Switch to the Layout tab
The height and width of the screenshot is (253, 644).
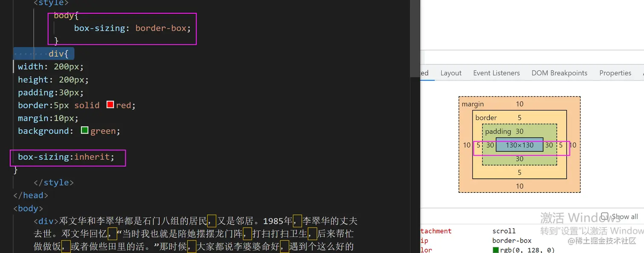point(451,73)
